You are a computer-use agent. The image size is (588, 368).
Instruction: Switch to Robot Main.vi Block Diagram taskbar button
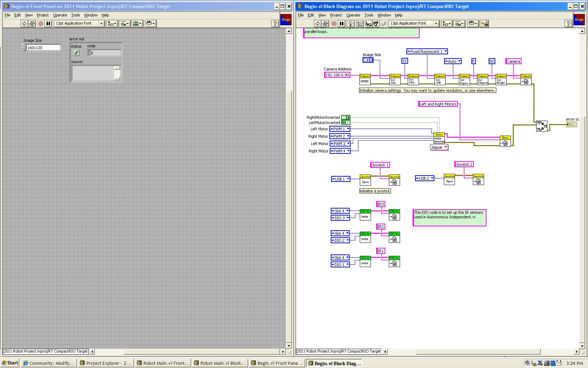[x=220, y=363]
